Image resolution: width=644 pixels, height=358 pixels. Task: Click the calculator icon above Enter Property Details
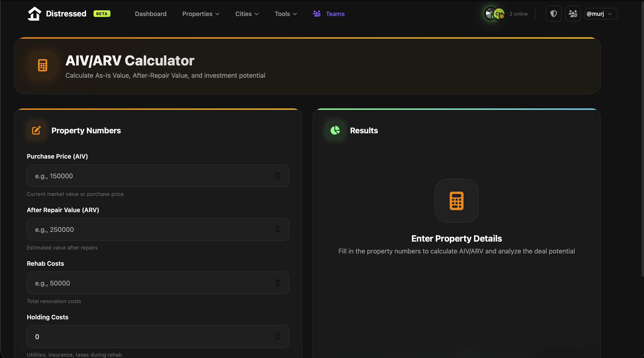(x=456, y=201)
